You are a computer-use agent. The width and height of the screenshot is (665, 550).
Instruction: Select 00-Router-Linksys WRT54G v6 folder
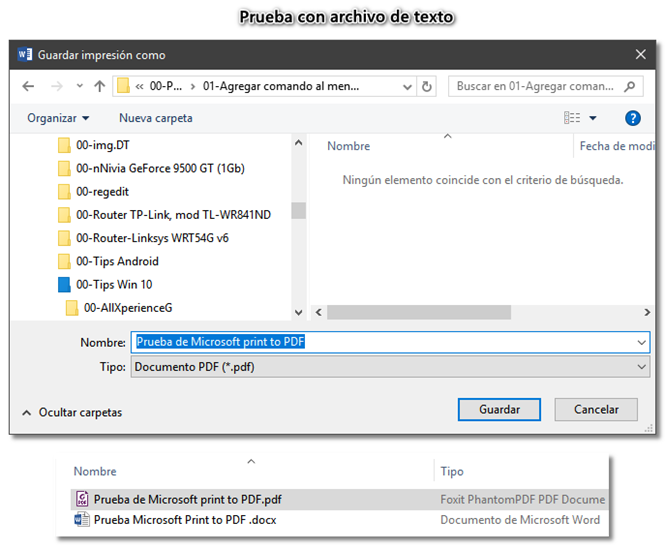(143, 238)
